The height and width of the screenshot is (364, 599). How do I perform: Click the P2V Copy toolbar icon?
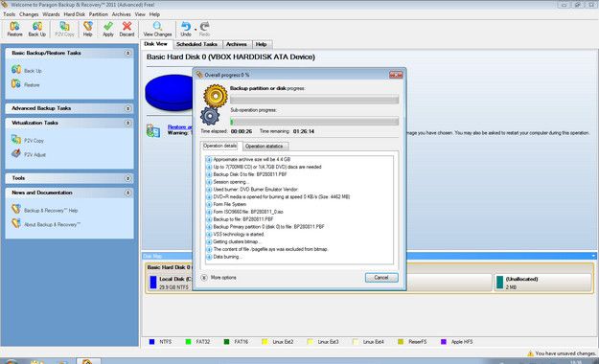point(64,29)
